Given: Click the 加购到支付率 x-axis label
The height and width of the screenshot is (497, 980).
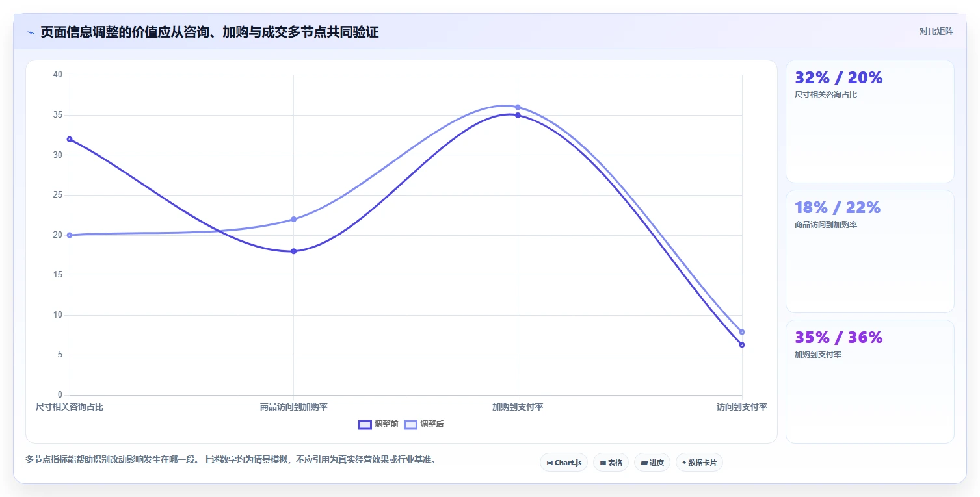Looking at the screenshot, I should point(518,407).
